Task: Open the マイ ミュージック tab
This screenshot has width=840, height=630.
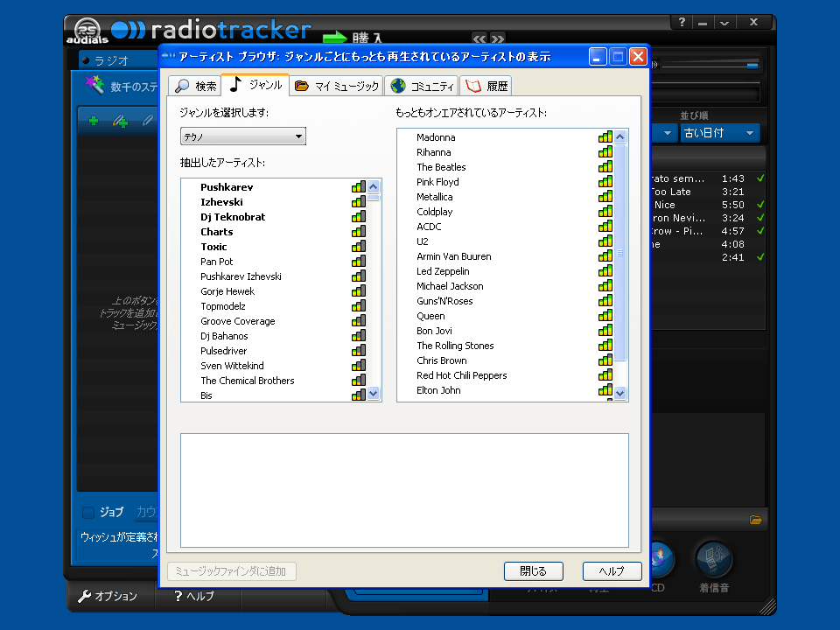Action: point(336,86)
